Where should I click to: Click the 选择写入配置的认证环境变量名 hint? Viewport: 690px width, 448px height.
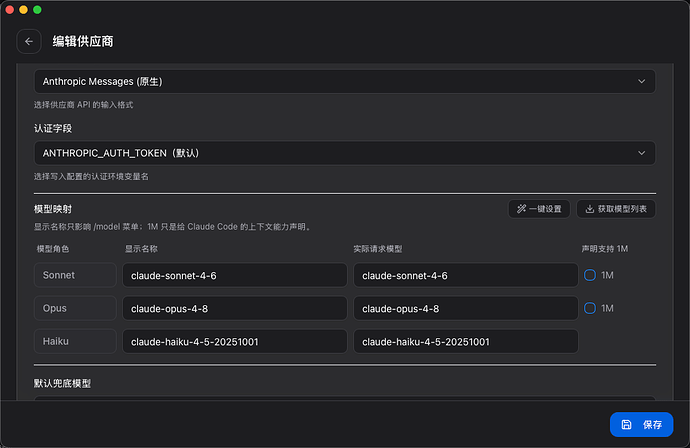click(x=91, y=176)
